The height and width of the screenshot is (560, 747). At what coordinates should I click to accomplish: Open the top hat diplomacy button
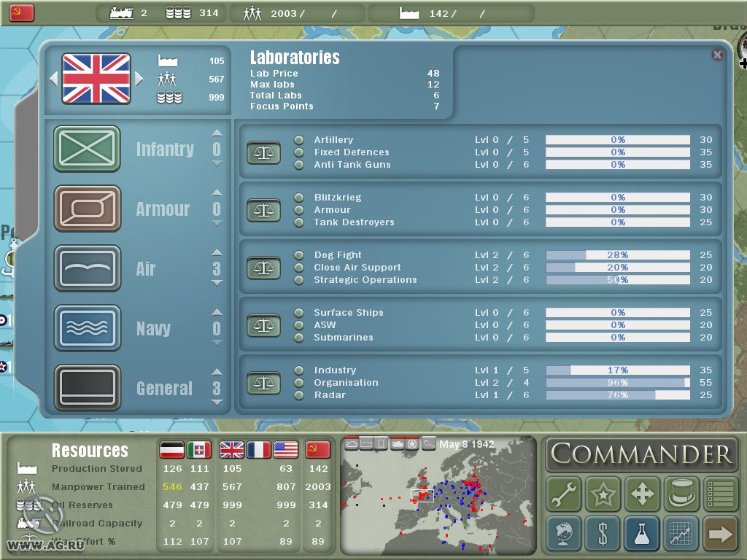681,494
